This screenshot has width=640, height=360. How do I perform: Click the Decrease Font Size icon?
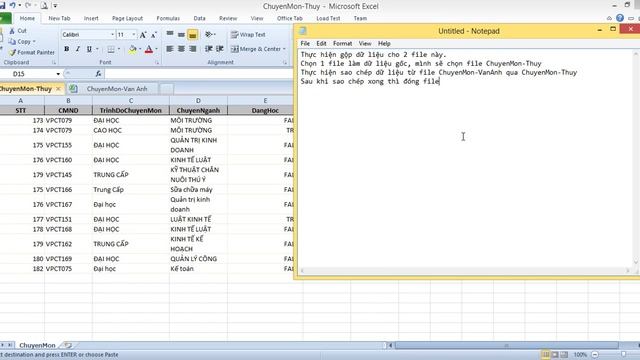pos(154,35)
